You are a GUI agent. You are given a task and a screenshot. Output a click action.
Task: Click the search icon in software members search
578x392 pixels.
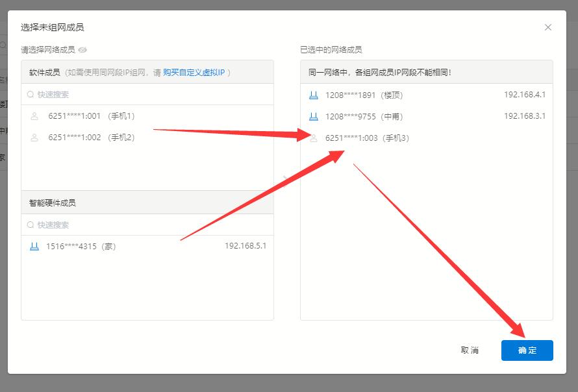[x=31, y=95]
